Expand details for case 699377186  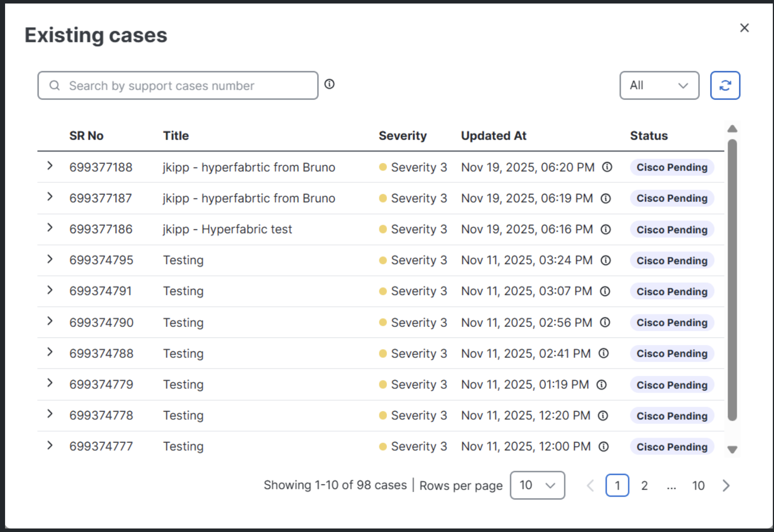[x=50, y=229]
